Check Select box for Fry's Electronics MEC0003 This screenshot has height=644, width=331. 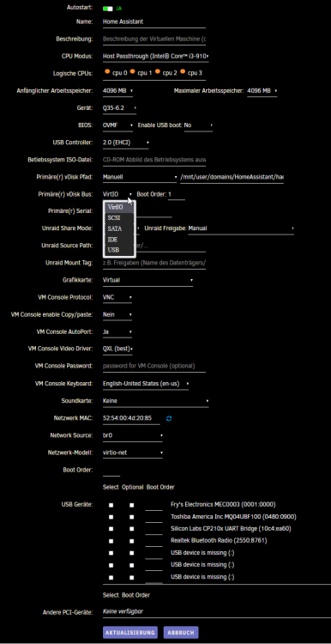pyautogui.click(x=111, y=505)
